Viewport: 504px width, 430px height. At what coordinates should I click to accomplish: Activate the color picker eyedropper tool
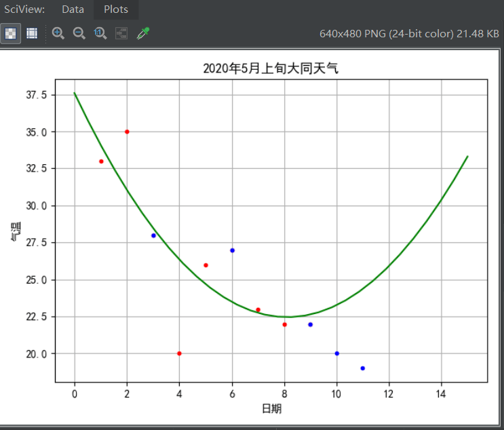pyautogui.click(x=143, y=33)
